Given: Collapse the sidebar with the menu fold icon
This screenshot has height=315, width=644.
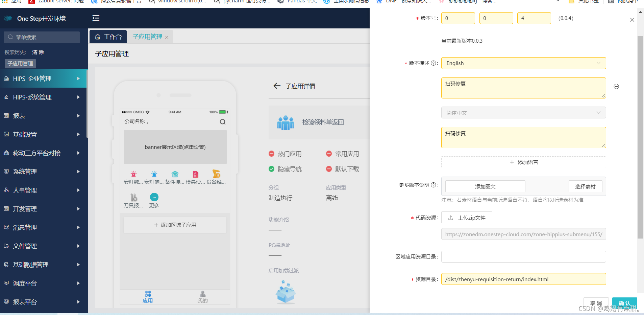Looking at the screenshot, I should tap(96, 18).
